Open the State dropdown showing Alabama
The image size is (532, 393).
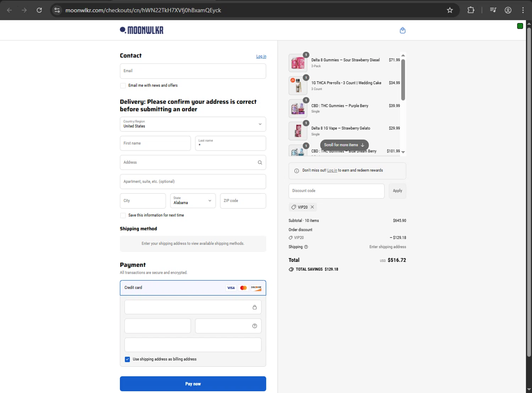[x=193, y=201]
